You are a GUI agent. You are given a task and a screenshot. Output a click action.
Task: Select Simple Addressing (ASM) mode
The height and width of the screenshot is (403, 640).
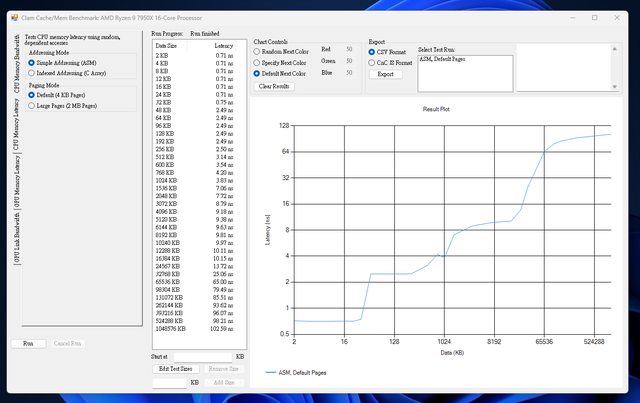[31, 63]
